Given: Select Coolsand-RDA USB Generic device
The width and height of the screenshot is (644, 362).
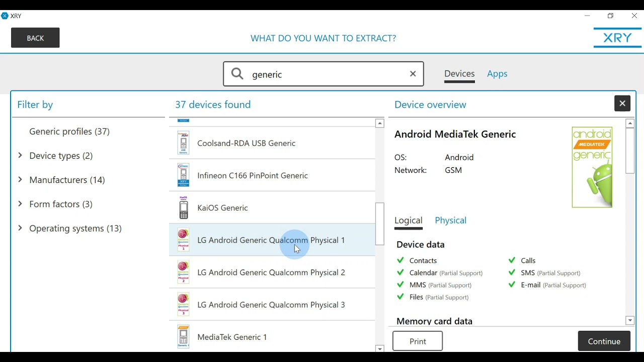Looking at the screenshot, I should (x=272, y=143).
